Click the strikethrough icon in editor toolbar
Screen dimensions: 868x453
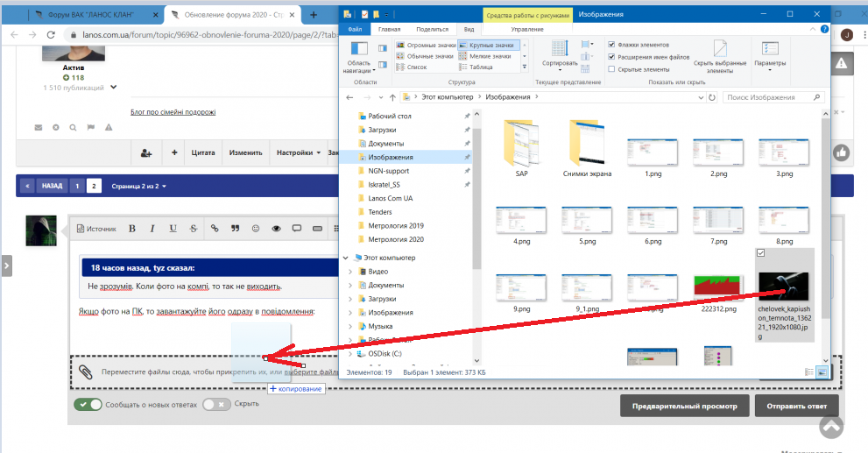coord(194,229)
